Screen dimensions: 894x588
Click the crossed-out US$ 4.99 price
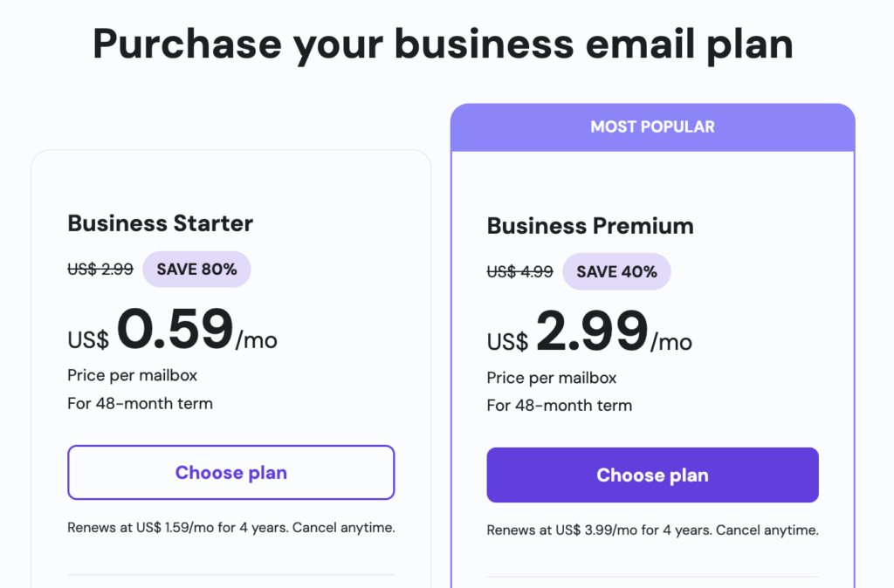point(519,271)
